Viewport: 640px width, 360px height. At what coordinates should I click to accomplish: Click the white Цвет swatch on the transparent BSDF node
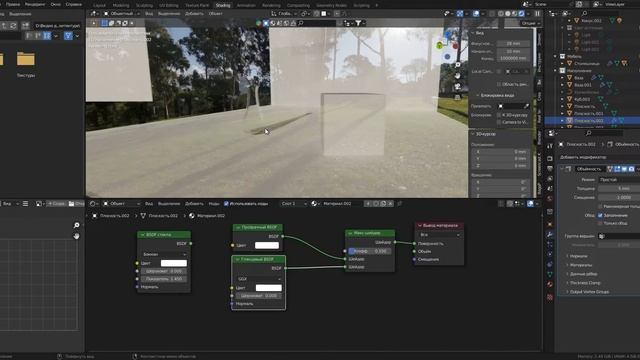coord(267,245)
